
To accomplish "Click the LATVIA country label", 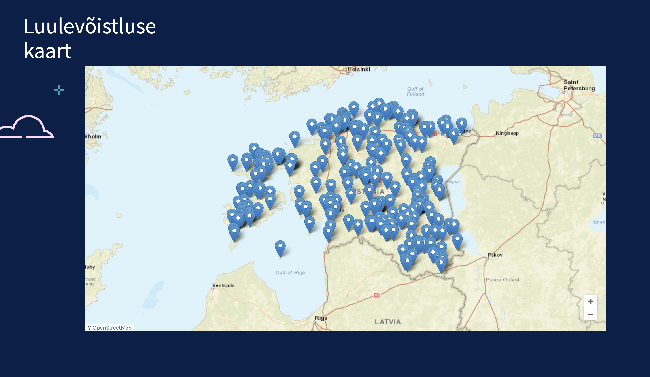I will [388, 321].
